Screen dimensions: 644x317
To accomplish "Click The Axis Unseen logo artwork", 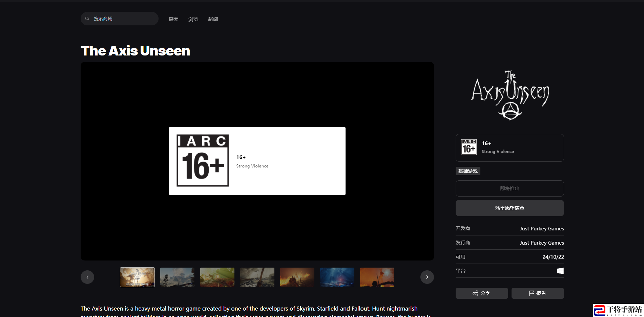I will pos(510,95).
